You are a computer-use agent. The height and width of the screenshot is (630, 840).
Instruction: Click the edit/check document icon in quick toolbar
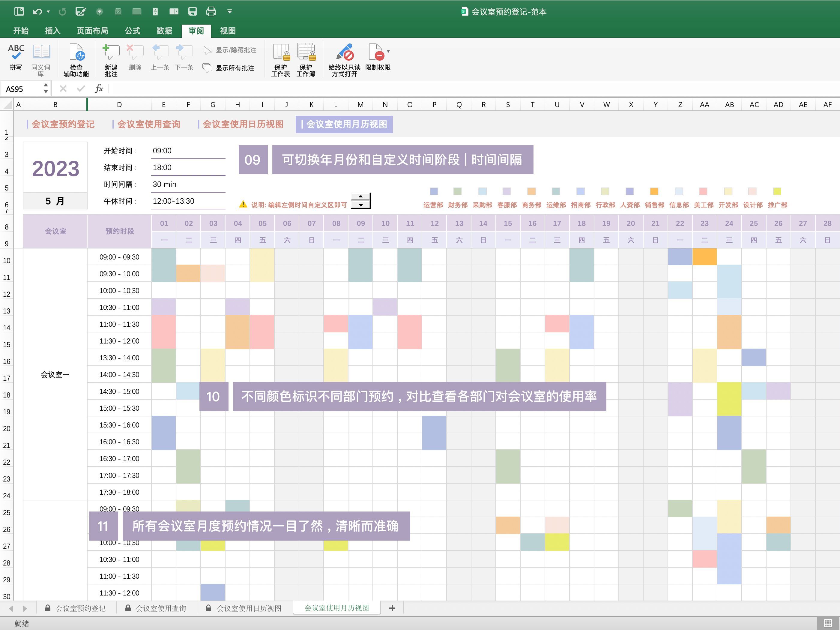80,12
